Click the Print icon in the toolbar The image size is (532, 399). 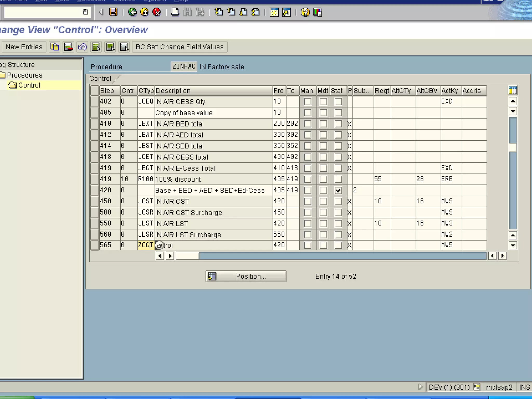(x=175, y=12)
